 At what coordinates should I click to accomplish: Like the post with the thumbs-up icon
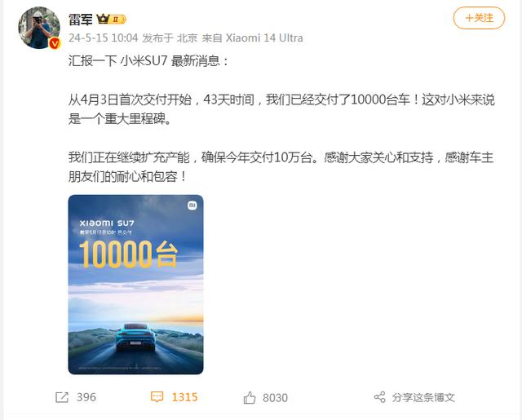[x=250, y=398]
